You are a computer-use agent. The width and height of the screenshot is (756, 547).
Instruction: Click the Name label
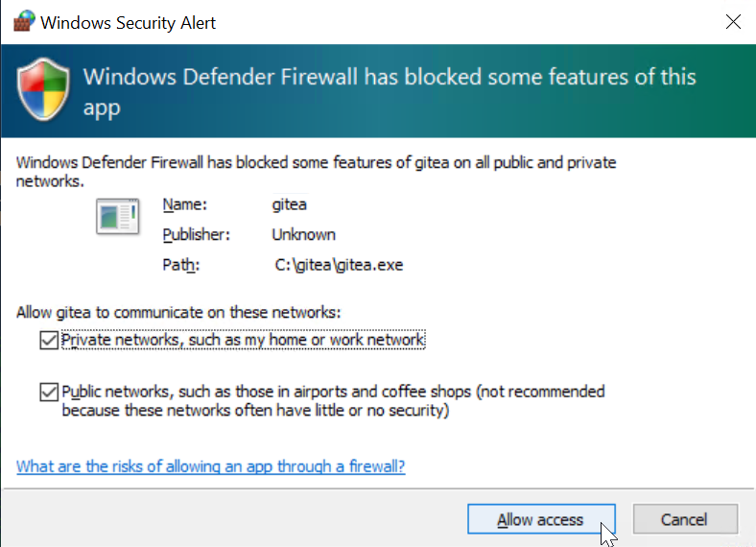(x=184, y=204)
